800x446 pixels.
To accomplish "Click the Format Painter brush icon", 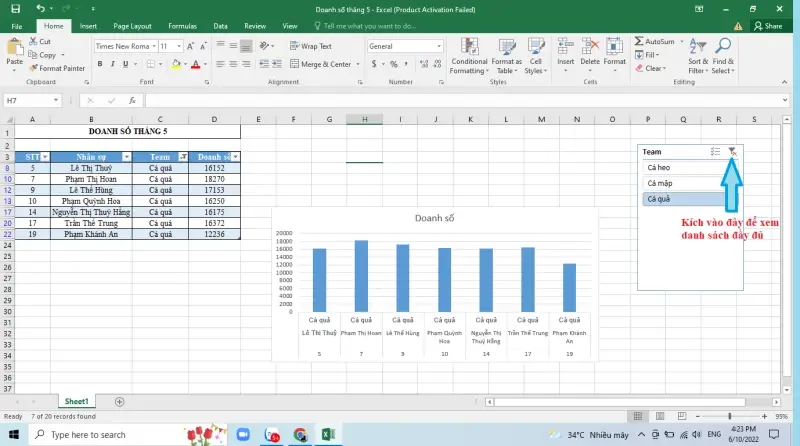I will 34,69.
